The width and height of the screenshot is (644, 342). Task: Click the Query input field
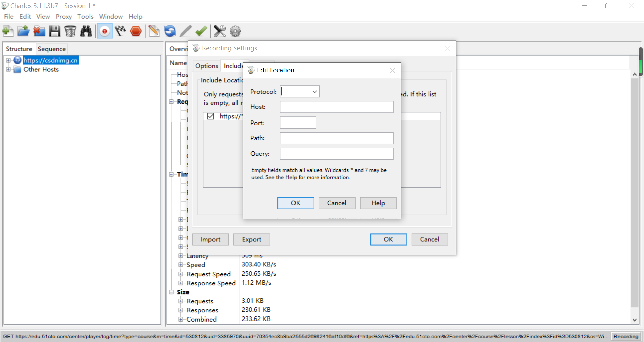337,154
